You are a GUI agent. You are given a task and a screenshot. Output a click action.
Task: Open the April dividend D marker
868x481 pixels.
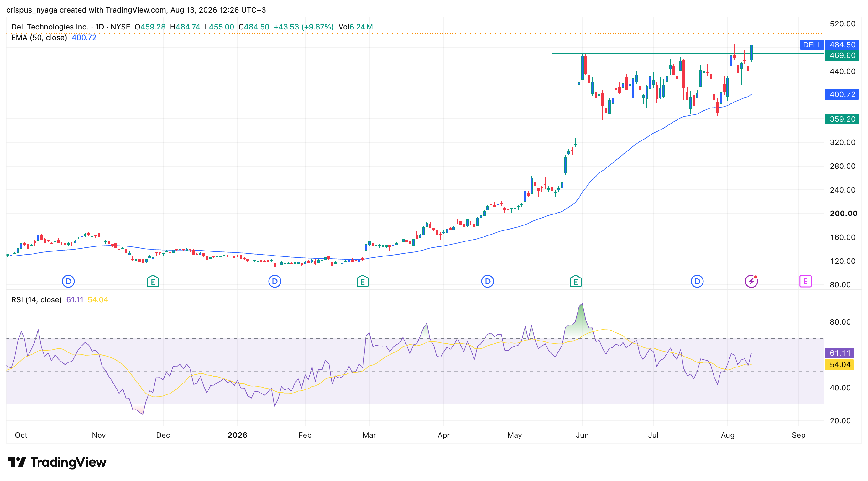[x=488, y=281]
